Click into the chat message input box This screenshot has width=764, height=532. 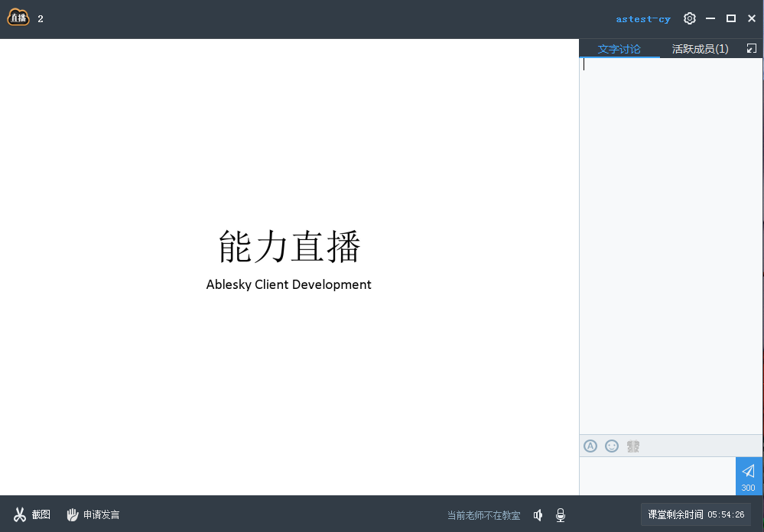657,475
